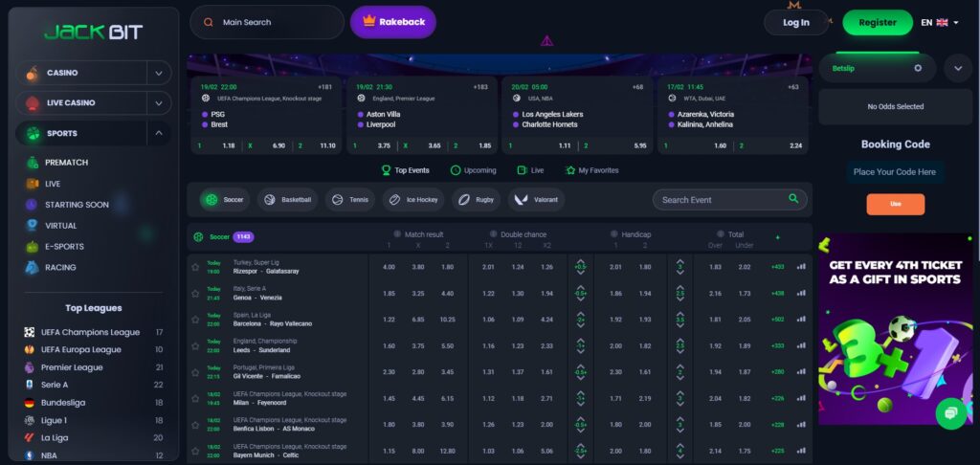Image resolution: width=980 pixels, height=465 pixels.
Task: Open the EN language dropdown
Action: coord(940,23)
